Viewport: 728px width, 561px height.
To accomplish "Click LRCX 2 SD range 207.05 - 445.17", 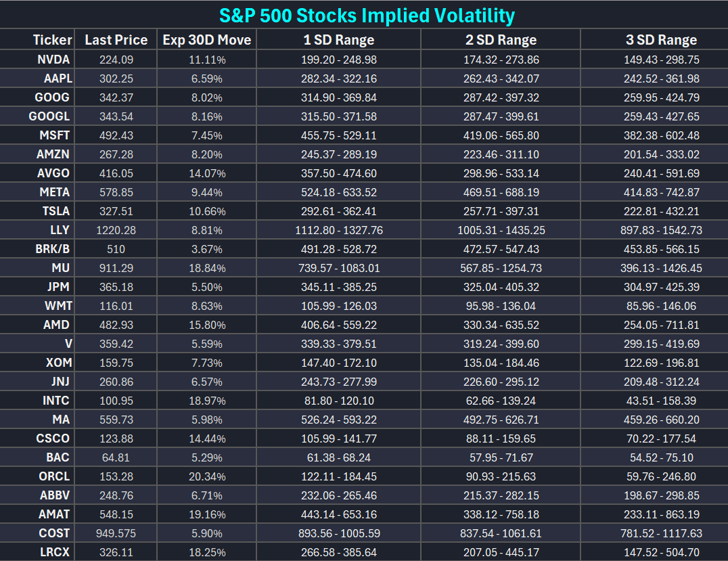I will pyautogui.click(x=501, y=552).
